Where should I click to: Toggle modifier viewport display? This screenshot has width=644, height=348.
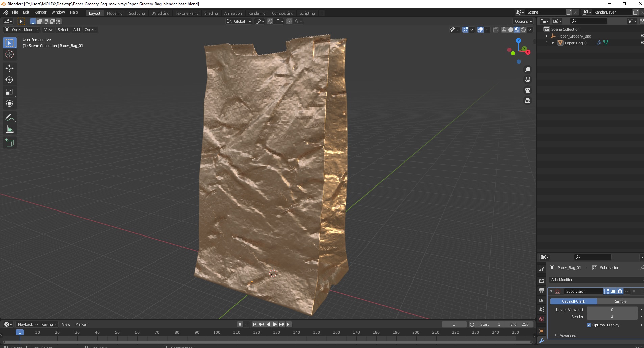point(613,291)
